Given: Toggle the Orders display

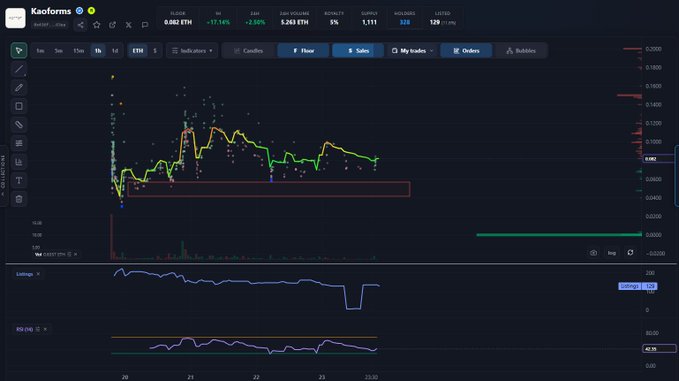Looking at the screenshot, I should coord(466,51).
